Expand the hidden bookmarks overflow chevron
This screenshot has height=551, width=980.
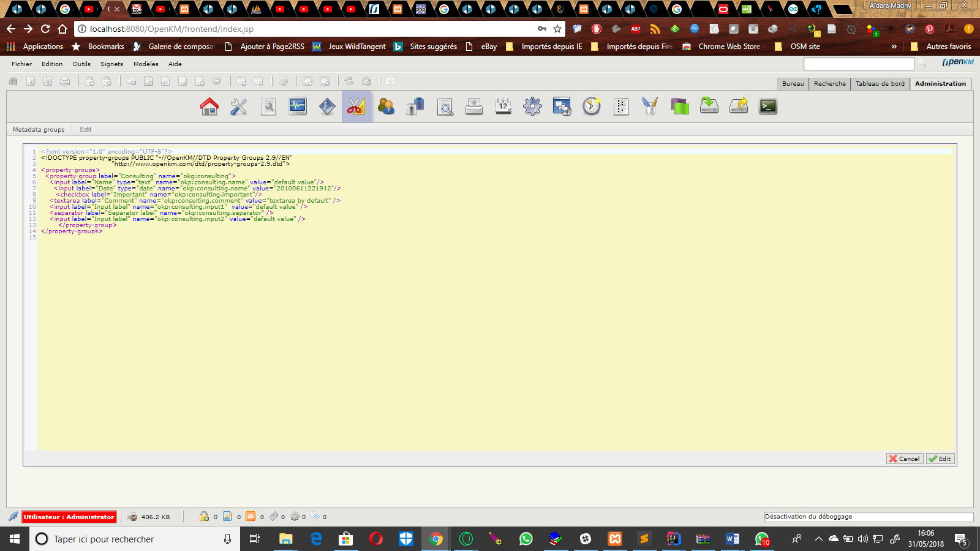[x=894, y=47]
